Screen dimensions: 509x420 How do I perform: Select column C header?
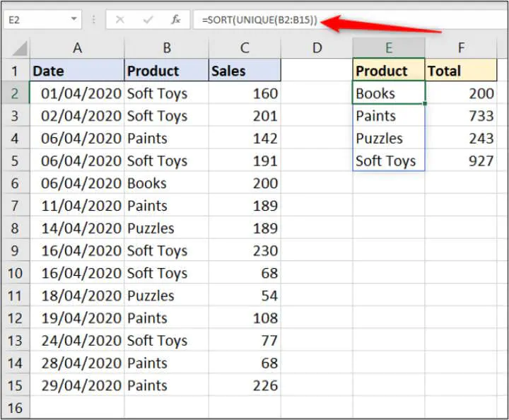[245, 48]
